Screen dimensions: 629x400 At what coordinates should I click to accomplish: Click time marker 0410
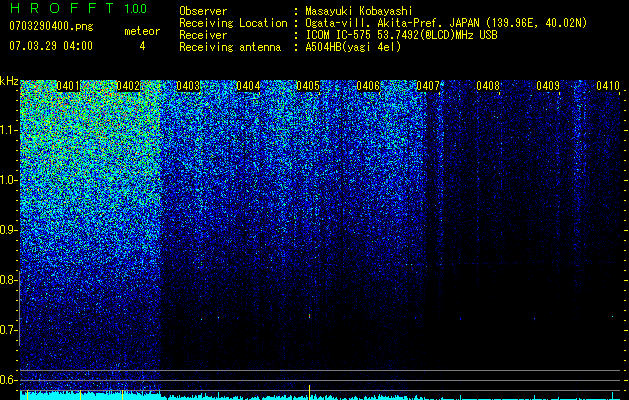click(x=608, y=86)
